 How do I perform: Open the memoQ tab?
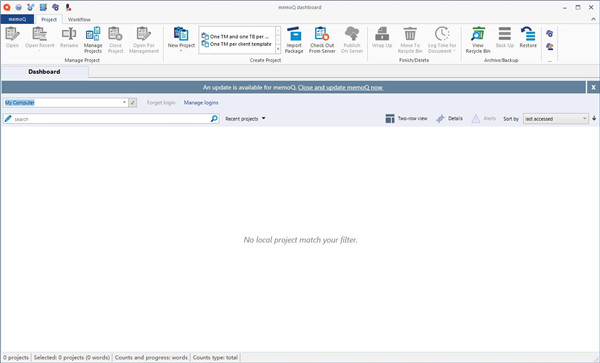17,19
